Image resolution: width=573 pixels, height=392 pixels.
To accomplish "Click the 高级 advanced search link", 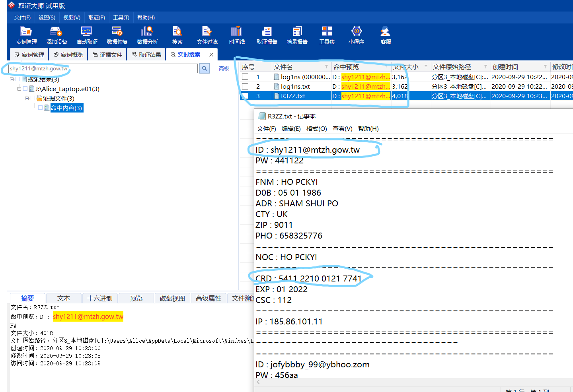I will click(224, 69).
